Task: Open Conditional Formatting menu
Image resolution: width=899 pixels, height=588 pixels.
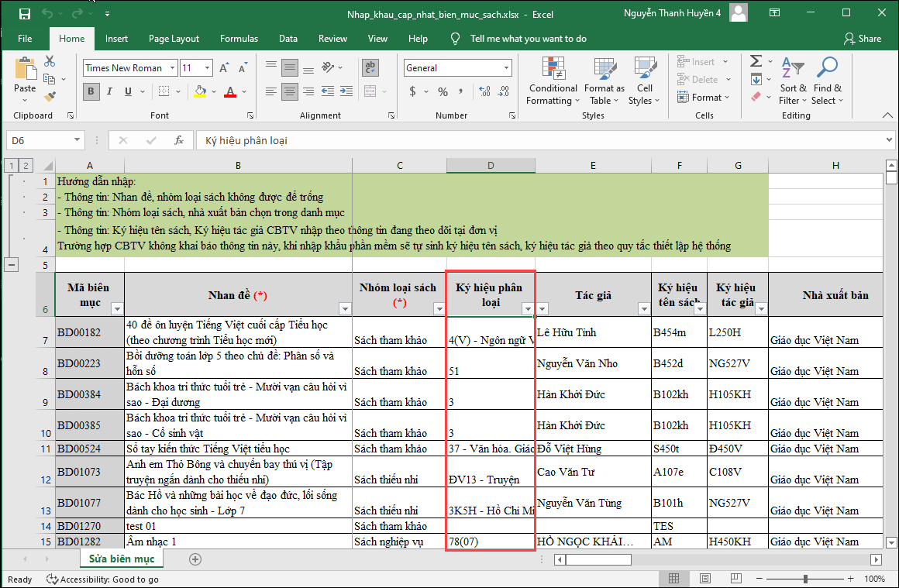Action: point(553,81)
